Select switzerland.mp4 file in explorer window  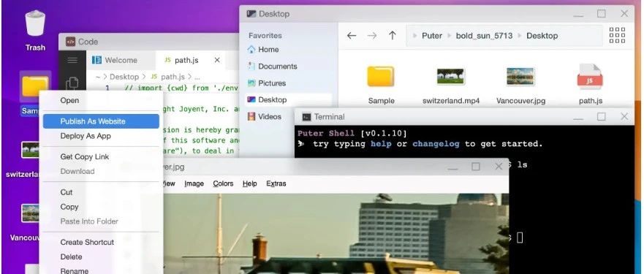tap(451, 85)
